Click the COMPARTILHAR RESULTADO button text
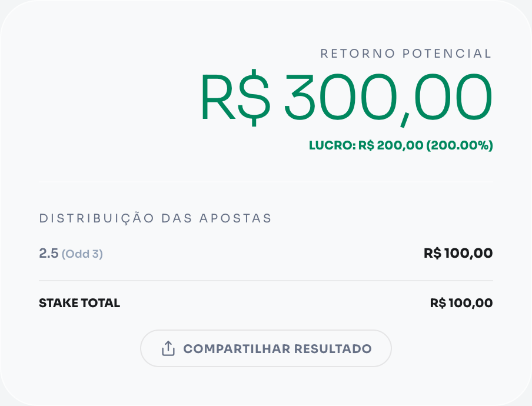 tap(277, 348)
